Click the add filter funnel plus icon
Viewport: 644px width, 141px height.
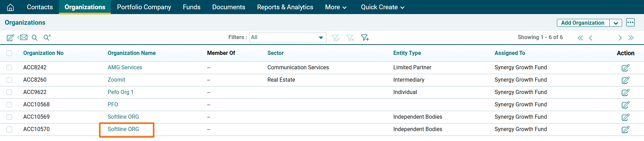(365, 38)
